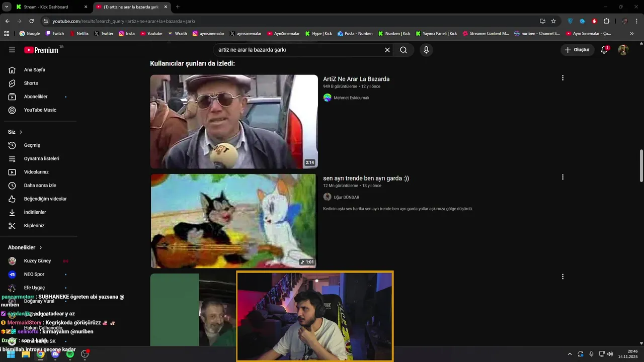Open Spotify from the taskbar

[x=70, y=354]
